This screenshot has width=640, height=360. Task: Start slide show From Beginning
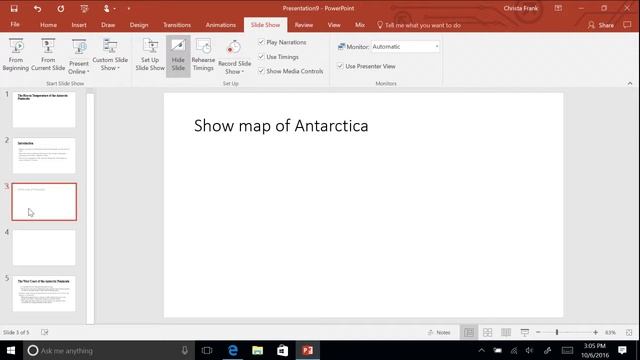(16, 56)
